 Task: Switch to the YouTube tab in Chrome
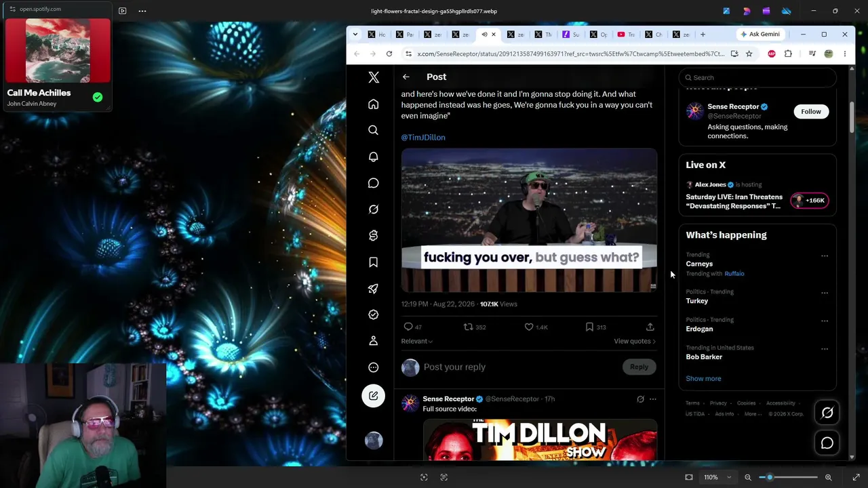626,35
